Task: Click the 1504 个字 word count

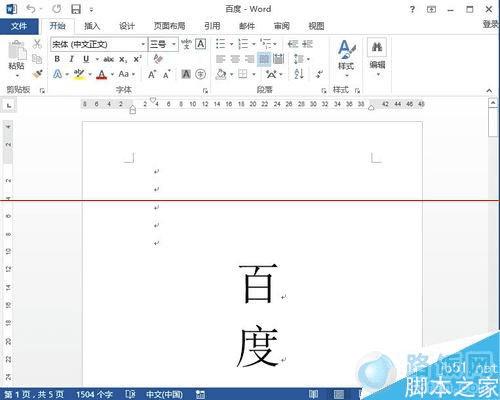Action: point(94,395)
